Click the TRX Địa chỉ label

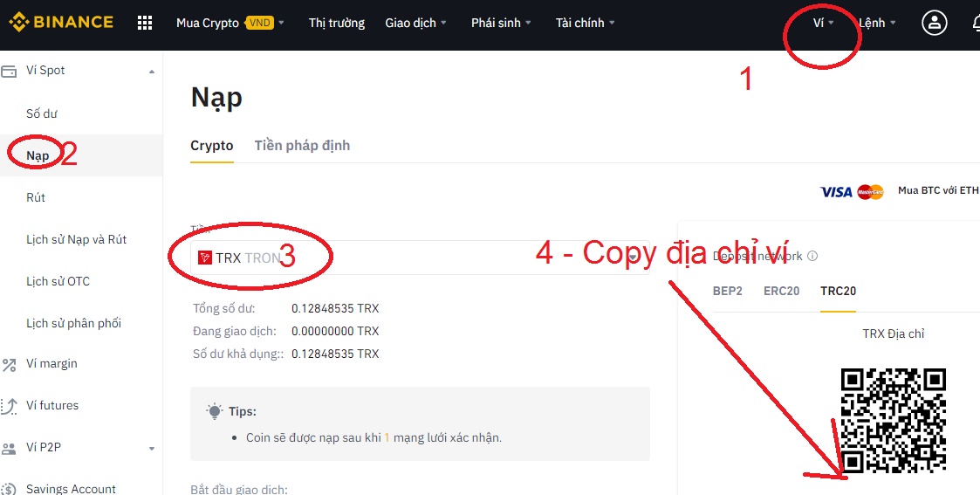pos(893,333)
